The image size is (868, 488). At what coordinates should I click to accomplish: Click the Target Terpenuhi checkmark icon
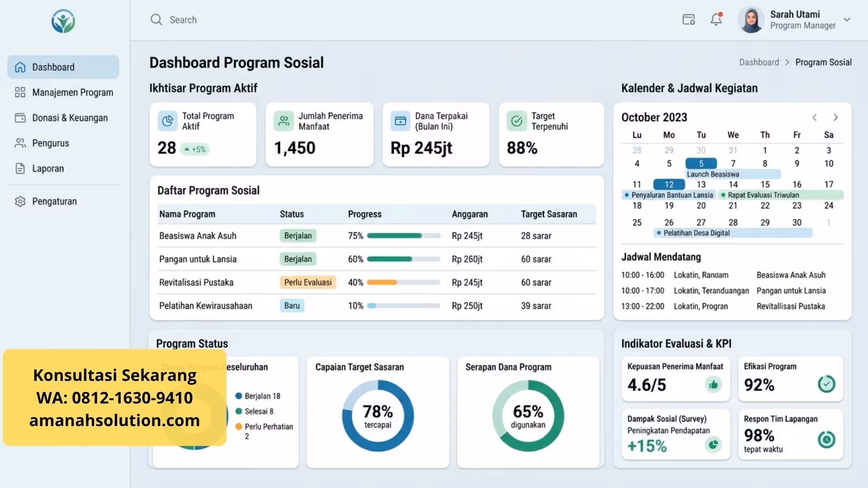517,121
